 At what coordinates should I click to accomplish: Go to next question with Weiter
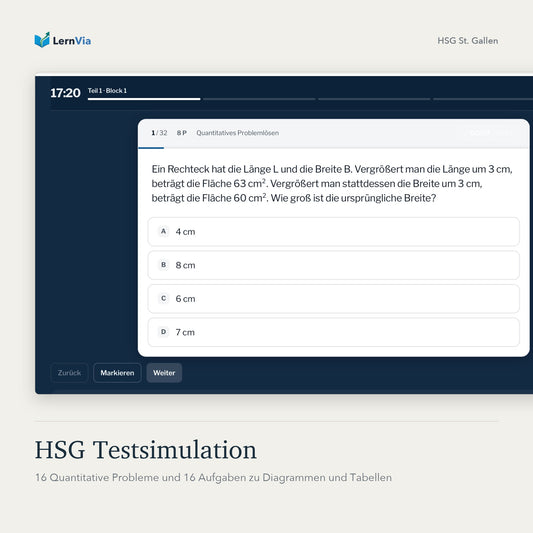164,373
